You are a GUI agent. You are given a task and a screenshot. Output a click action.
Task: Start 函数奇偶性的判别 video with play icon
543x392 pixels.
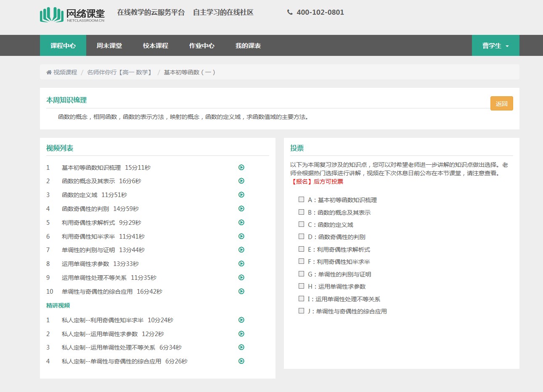pos(241,208)
